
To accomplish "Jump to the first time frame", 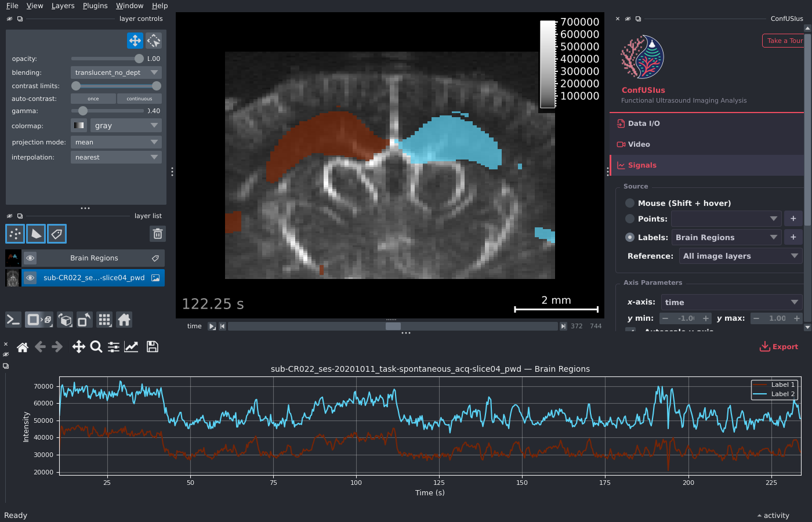I will tap(222, 327).
